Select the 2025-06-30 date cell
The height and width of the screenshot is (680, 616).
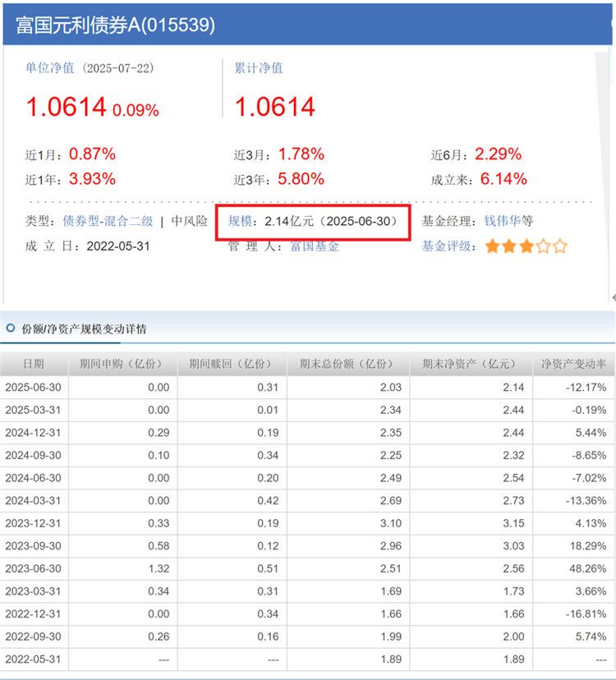[x=34, y=388]
